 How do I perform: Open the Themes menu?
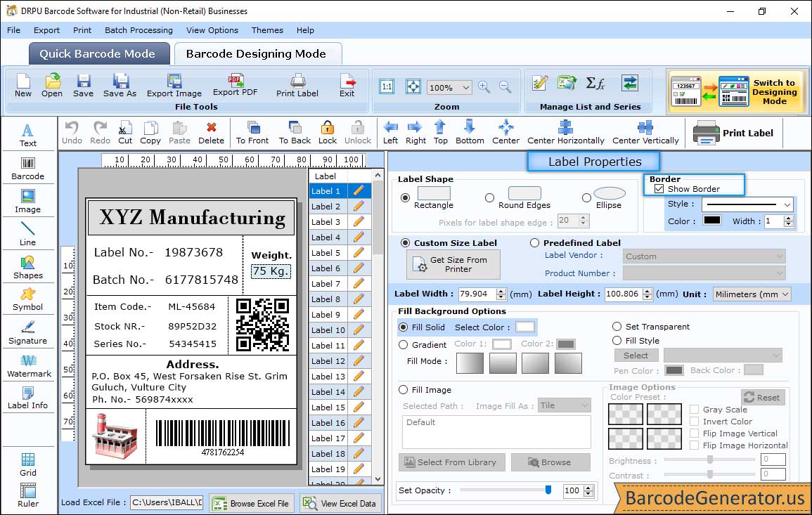[267, 30]
